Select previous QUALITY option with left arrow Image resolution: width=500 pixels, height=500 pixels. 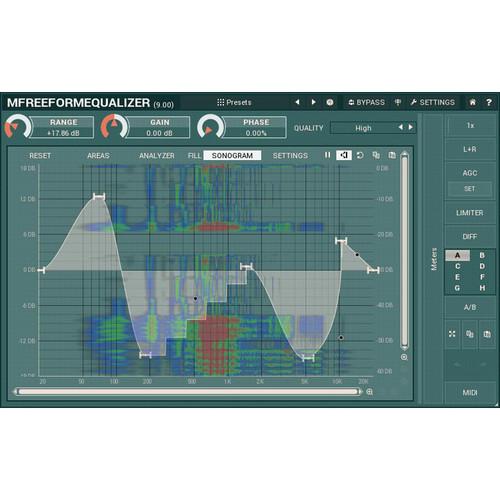coord(400,127)
